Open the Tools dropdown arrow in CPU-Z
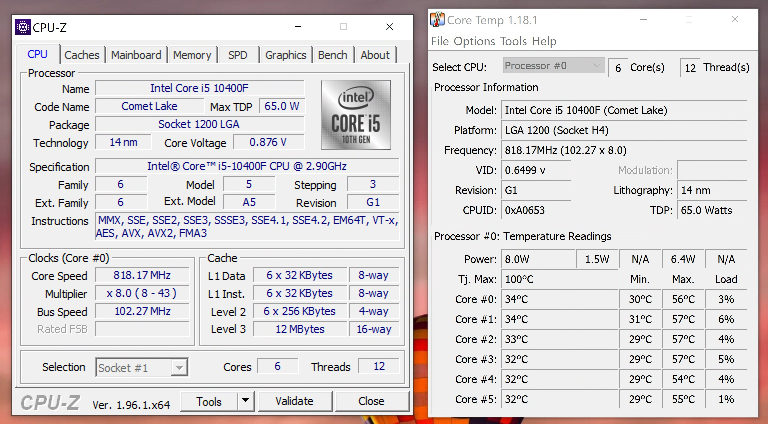Viewport: 768px width, 424px height. pyautogui.click(x=245, y=401)
